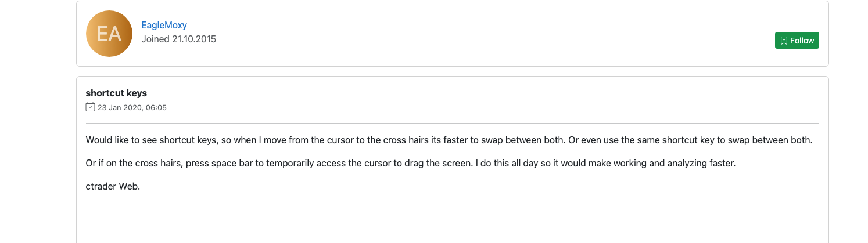
Task: Open EagleMoxy's profile via username link
Action: click(164, 25)
